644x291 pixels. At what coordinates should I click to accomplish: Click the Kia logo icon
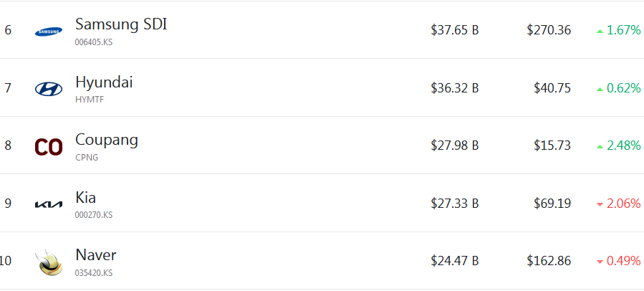(x=49, y=204)
